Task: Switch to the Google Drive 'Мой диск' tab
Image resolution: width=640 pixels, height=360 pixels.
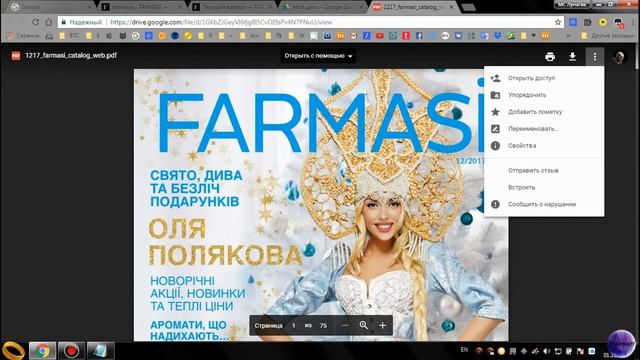Action: pyautogui.click(x=322, y=7)
